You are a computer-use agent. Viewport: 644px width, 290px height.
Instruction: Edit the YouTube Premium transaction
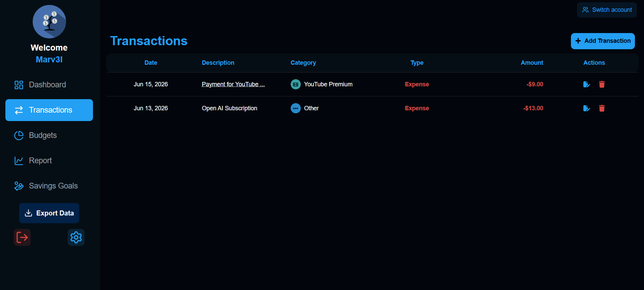pyautogui.click(x=586, y=84)
